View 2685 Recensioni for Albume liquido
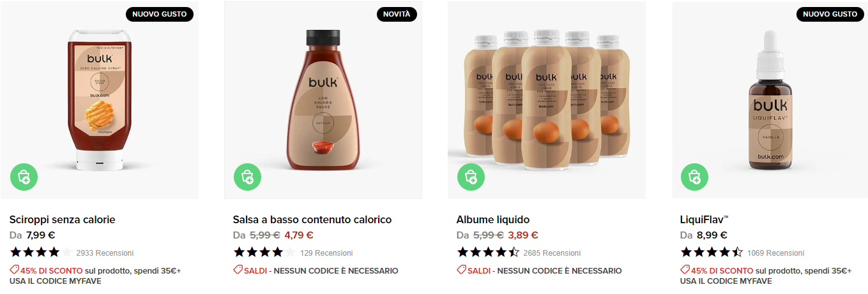This screenshot has height=294, width=868. pyautogui.click(x=552, y=253)
